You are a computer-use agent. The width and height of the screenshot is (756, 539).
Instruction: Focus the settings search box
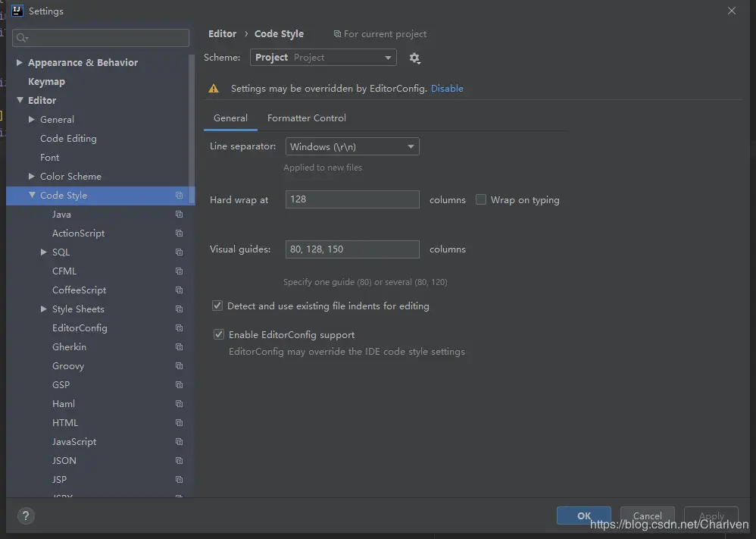[101, 38]
